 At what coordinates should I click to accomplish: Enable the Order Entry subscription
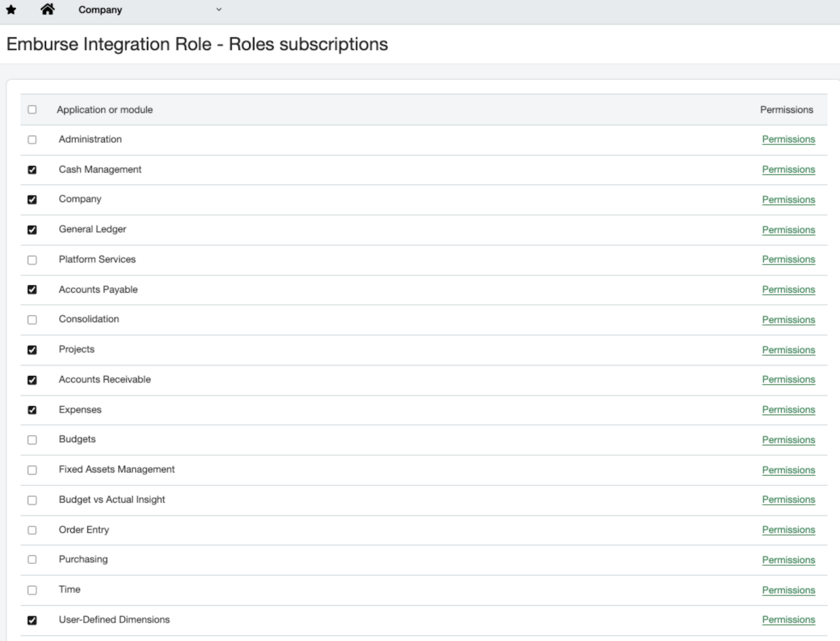32,530
